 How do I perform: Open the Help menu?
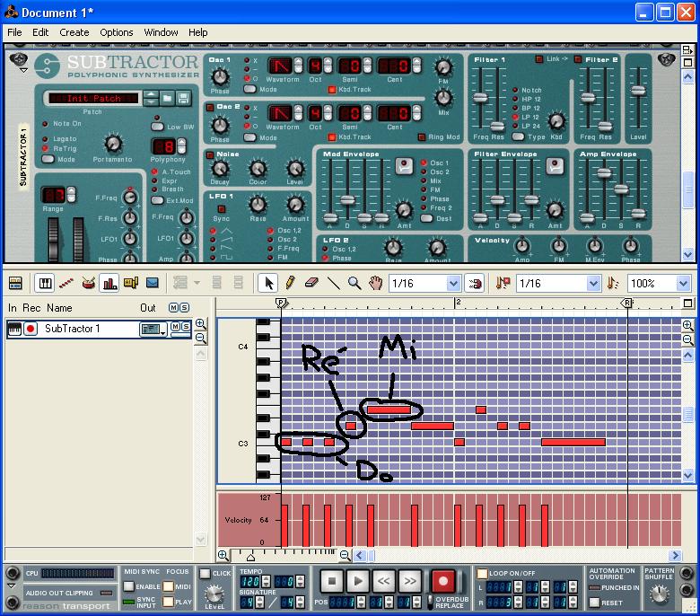click(x=197, y=32)
